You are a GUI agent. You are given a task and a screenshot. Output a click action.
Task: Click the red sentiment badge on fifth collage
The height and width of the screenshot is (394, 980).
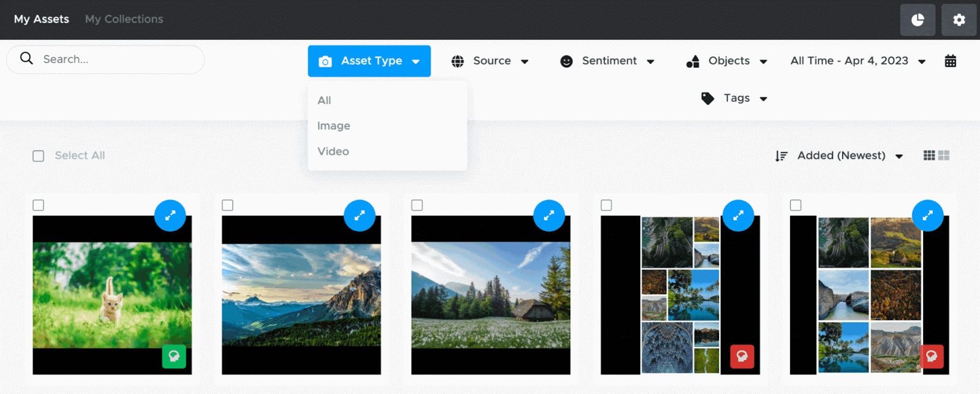932,356
